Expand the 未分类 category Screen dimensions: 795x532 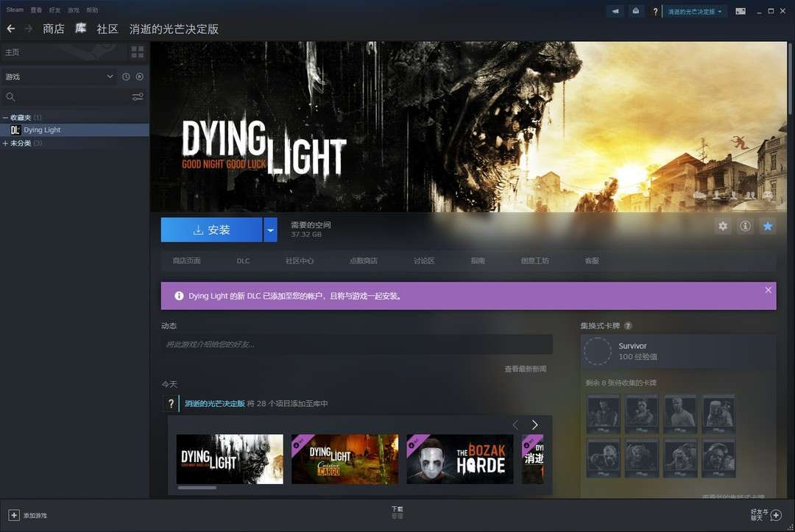pyautogui.click(x=6, y=143)
